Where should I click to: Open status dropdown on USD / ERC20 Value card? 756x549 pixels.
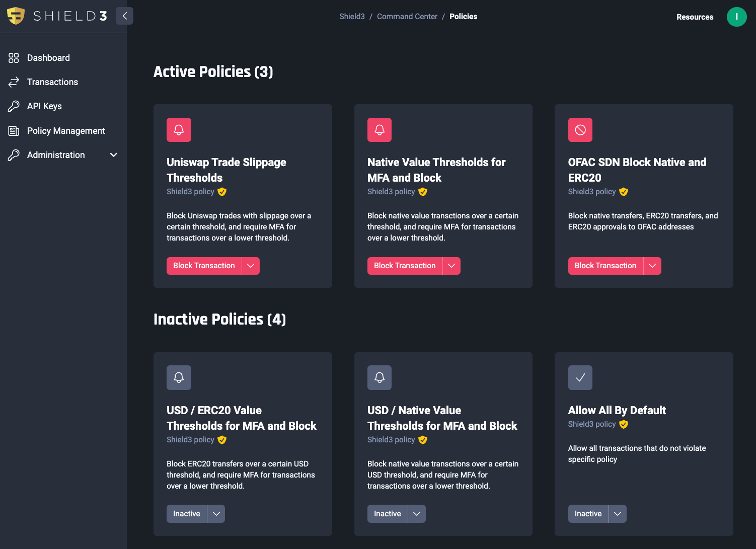216,514
